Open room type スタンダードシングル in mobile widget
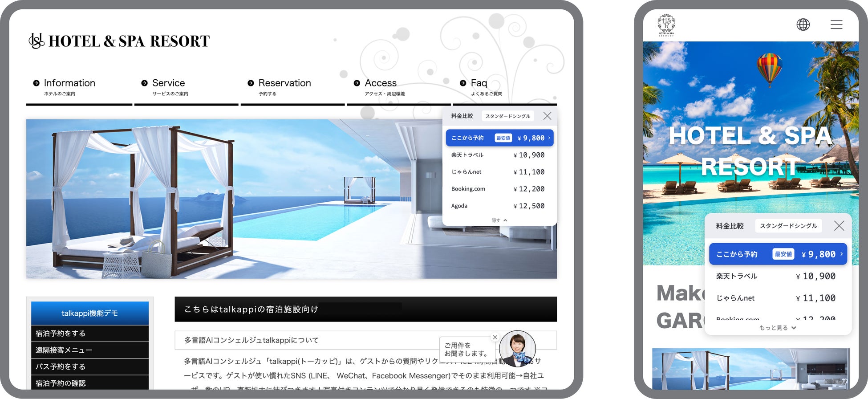The height and width of the screenshot is (399, 868). coord(788,226)
